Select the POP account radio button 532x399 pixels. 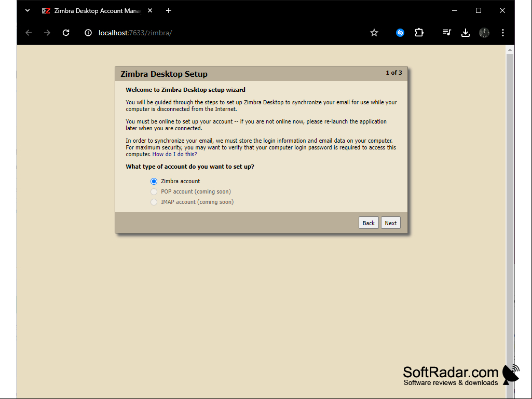coord(154,191)
